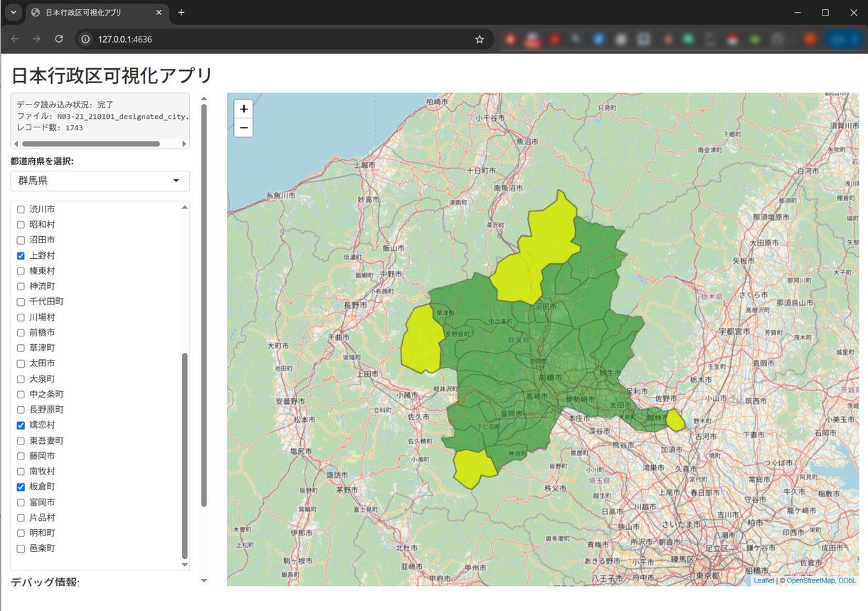This screenshot has width=868, height=611.
Task: Click the レコード数: 1743 text
Action: (50, 128)
